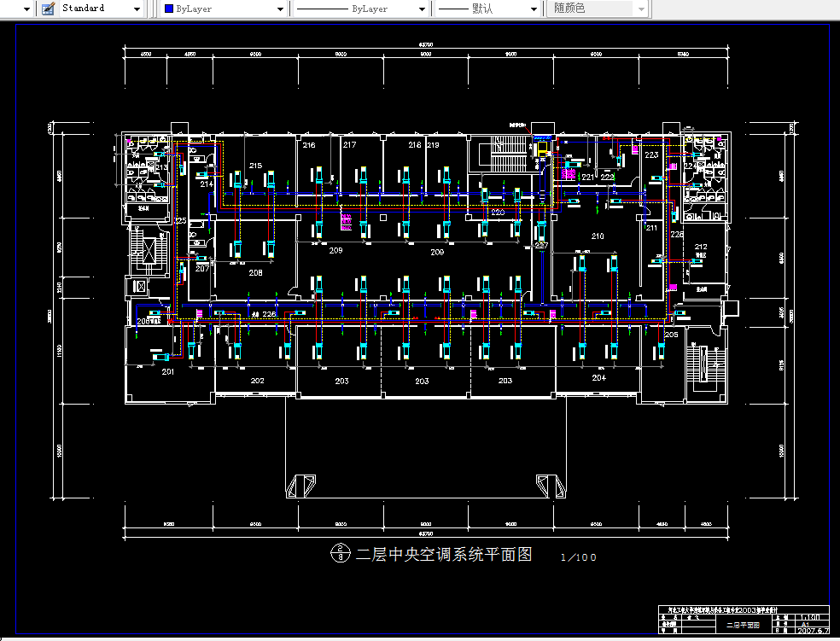Click room label 201

[x=168, y=371]
